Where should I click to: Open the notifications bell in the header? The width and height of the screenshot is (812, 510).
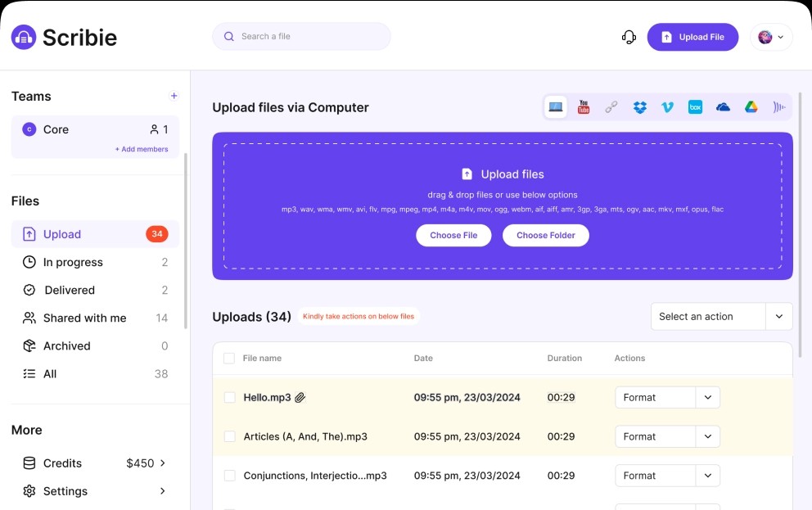pyautogui.click(x=628, y=37)
